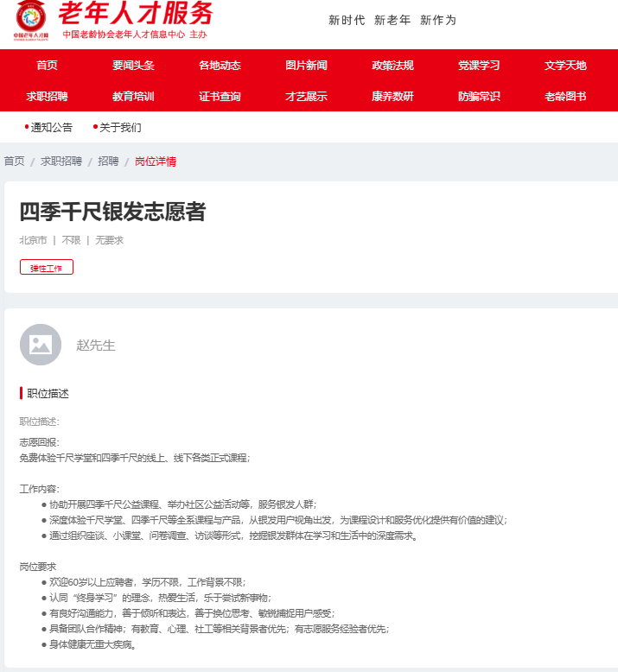618x672 pixels.
Task: Open 才艺展示 from the navigation
Action: pos(306,97)
